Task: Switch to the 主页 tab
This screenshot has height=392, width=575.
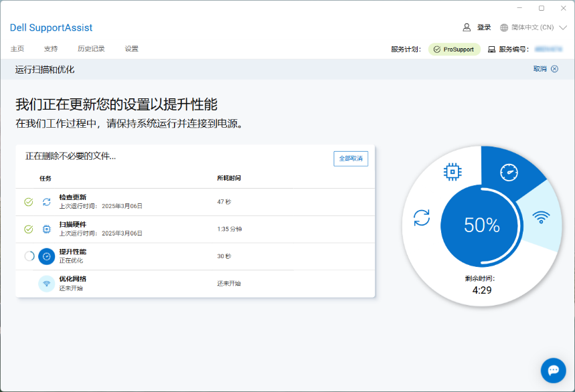Action: tap(17, 49)
